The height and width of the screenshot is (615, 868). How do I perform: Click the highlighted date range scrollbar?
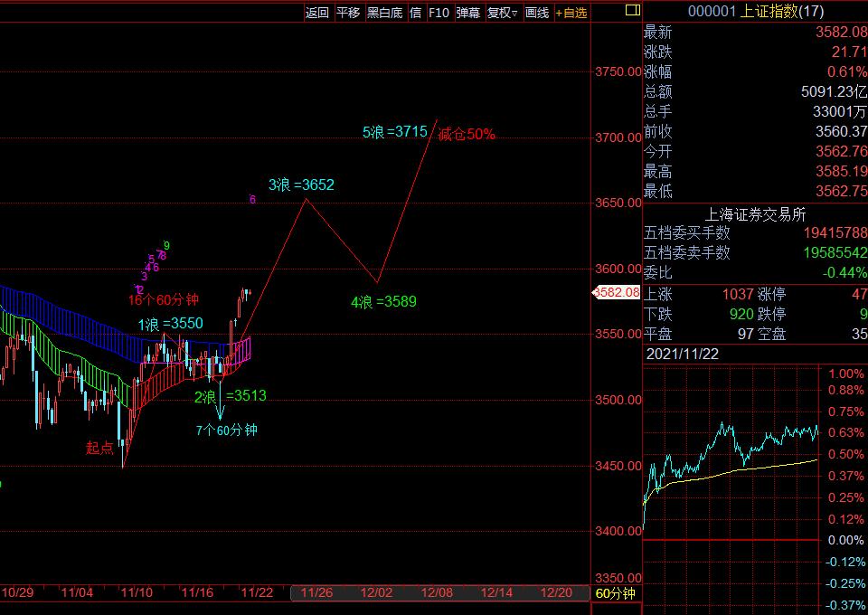(x=439, y=593)
